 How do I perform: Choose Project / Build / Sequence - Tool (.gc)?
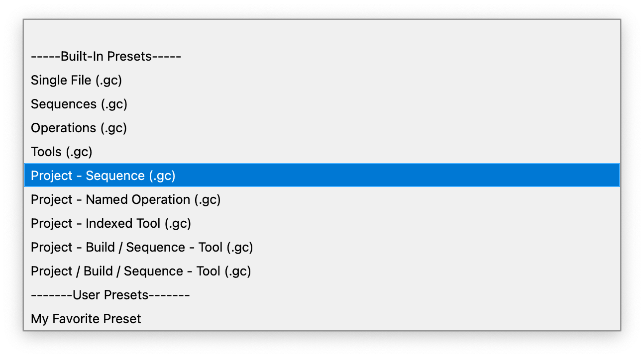point(141,271)
